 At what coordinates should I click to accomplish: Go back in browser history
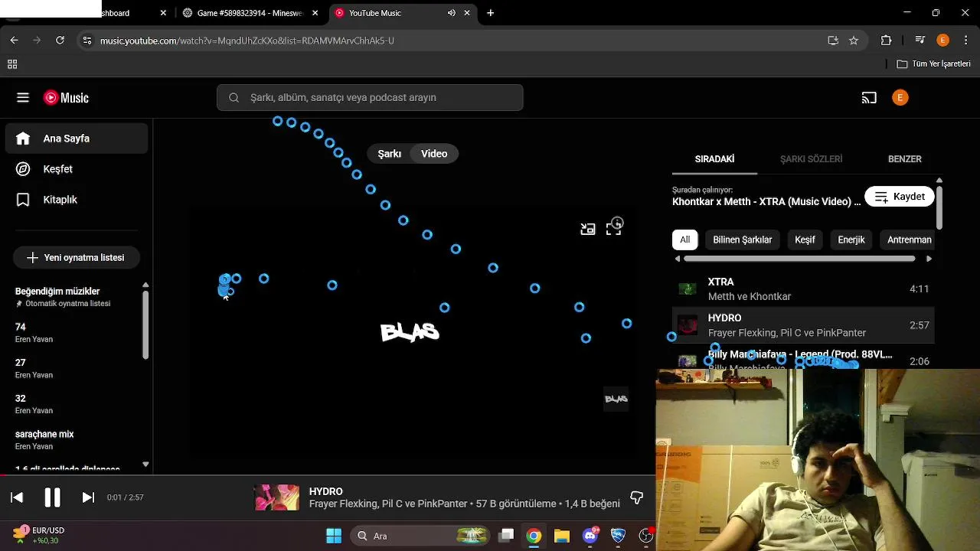click(14, 40)
